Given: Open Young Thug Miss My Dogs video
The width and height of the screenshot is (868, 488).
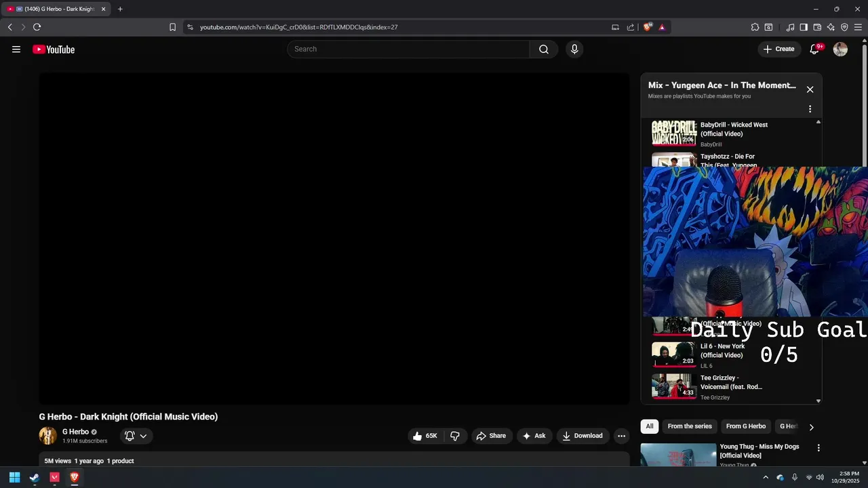Looking at the screenshot, I should pyautogui.click(x=759, y=451).
